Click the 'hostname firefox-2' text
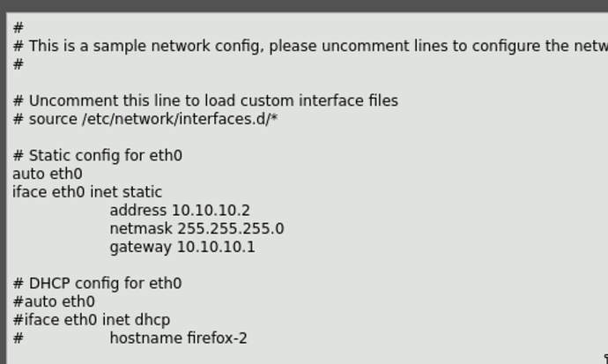This screenshot has height=364, width=608. click(x=178, y=338)
